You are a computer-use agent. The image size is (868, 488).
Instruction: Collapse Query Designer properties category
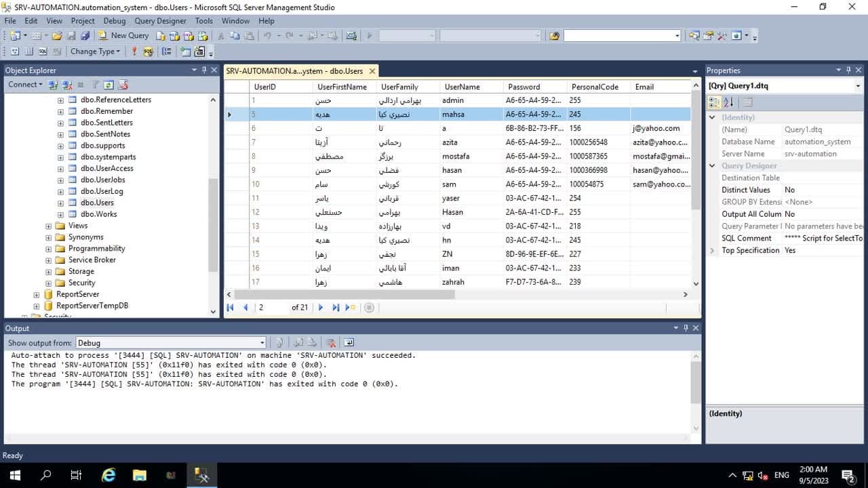tap(712, 166)
